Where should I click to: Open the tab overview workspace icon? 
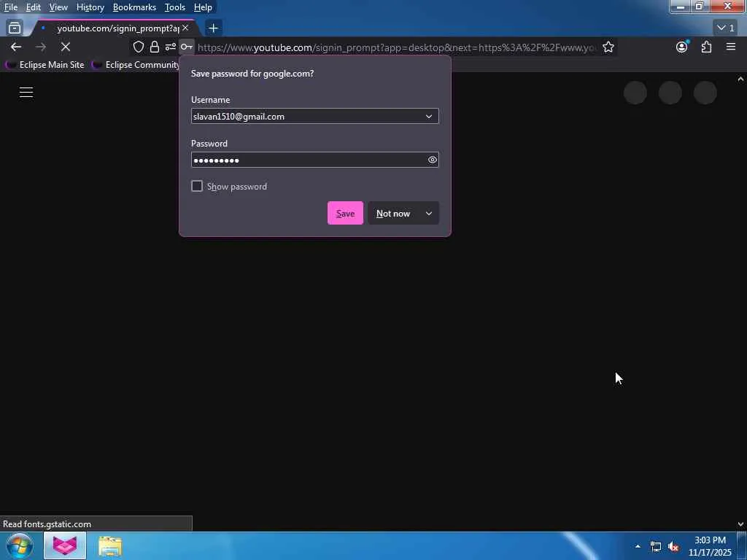[x=15, y=28]
